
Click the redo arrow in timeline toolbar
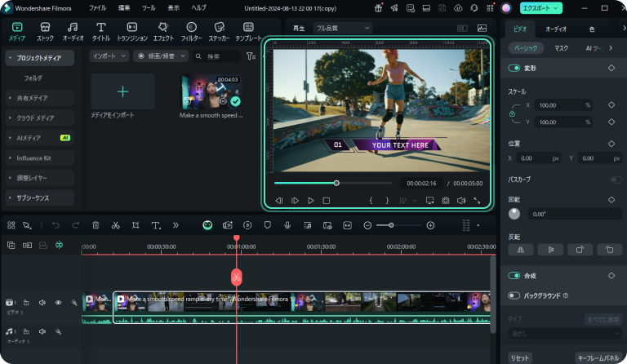click(x=76, y=225)
